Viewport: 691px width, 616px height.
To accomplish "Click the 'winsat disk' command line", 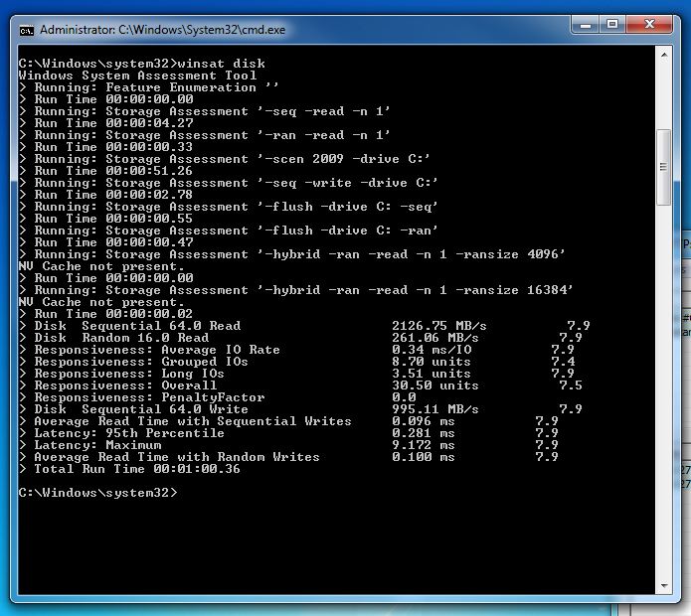I will coord(142,64).
